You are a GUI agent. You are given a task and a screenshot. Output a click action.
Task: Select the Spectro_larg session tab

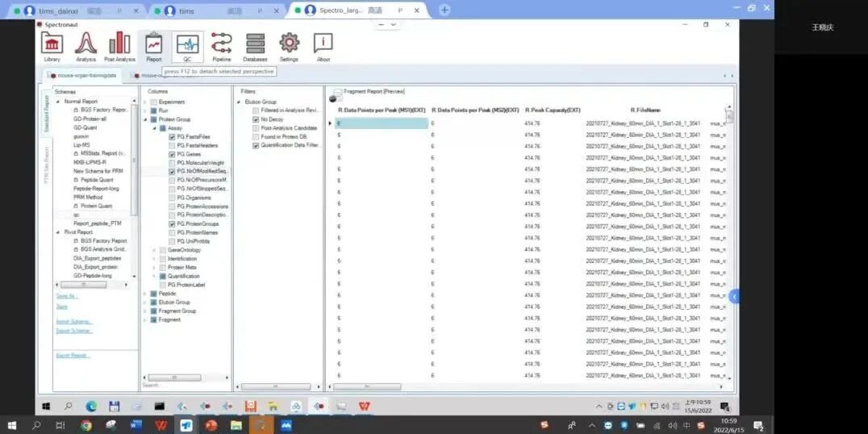[x=357, y=10]
